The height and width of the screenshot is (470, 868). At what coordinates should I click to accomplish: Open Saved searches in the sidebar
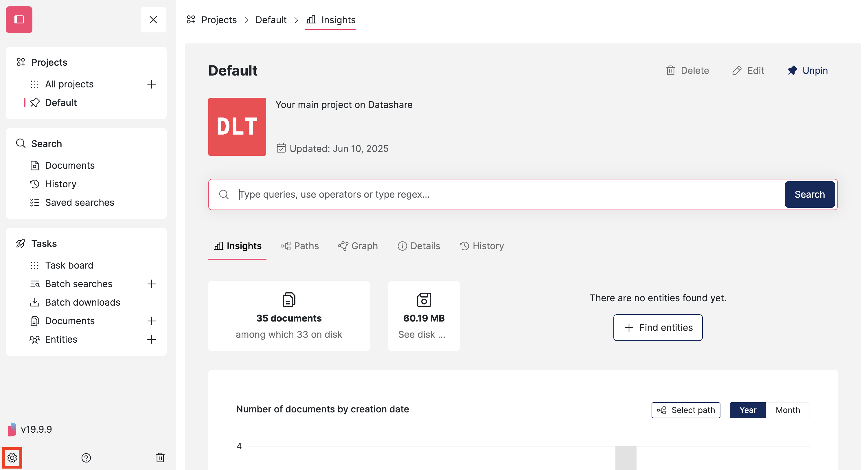click(x=80, y=202)
